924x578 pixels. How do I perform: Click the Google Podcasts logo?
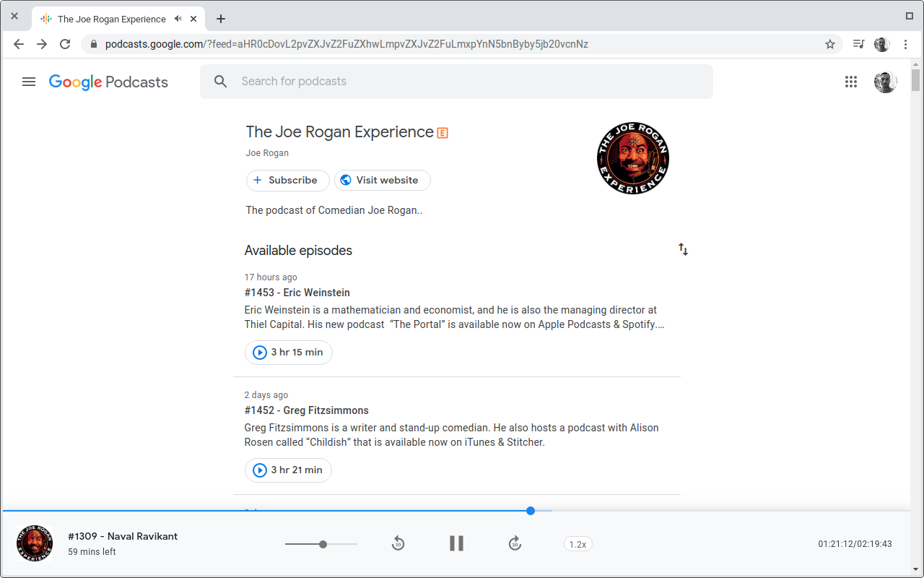(x=108, y=82)
